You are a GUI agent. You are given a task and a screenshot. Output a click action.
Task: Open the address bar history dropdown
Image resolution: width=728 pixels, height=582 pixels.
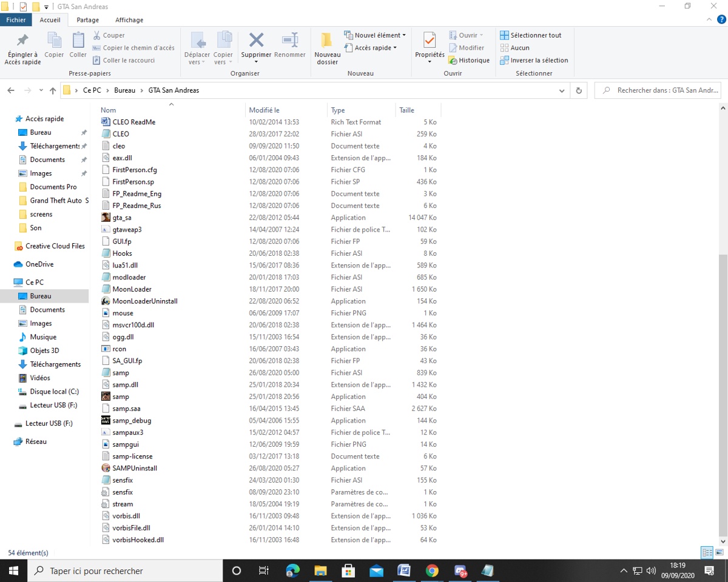pyautogui.click(x=562, y=90)
